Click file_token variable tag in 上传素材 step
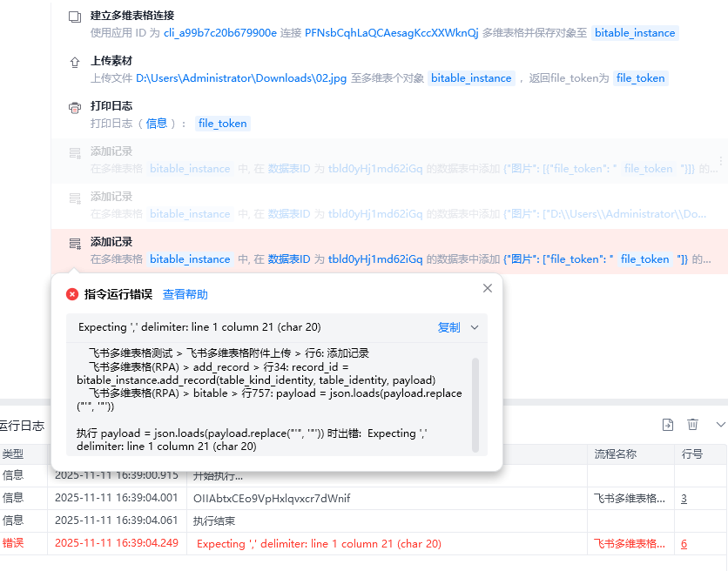728x571 pixels. coord(641,78)
